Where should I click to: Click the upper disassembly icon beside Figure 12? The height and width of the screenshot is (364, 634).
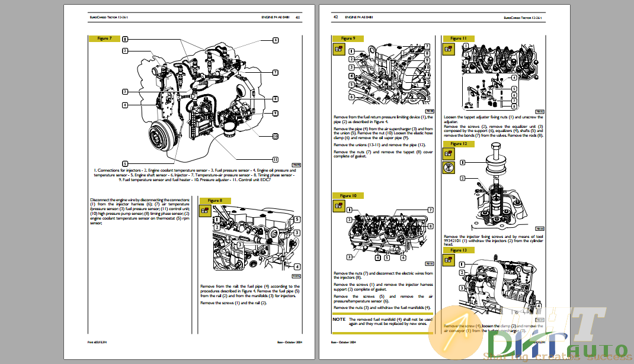pyautogui.click(x=449, y=153)
